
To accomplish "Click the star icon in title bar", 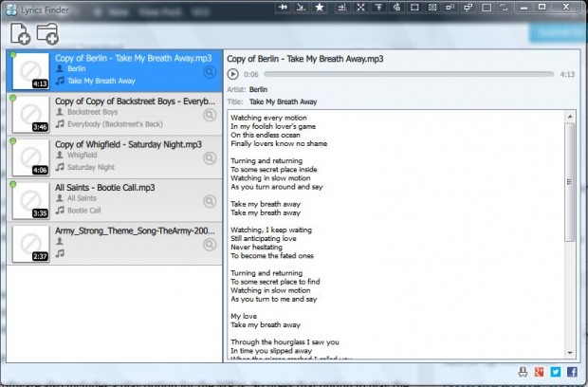I will pyautogui.click(x=320, y=8).
